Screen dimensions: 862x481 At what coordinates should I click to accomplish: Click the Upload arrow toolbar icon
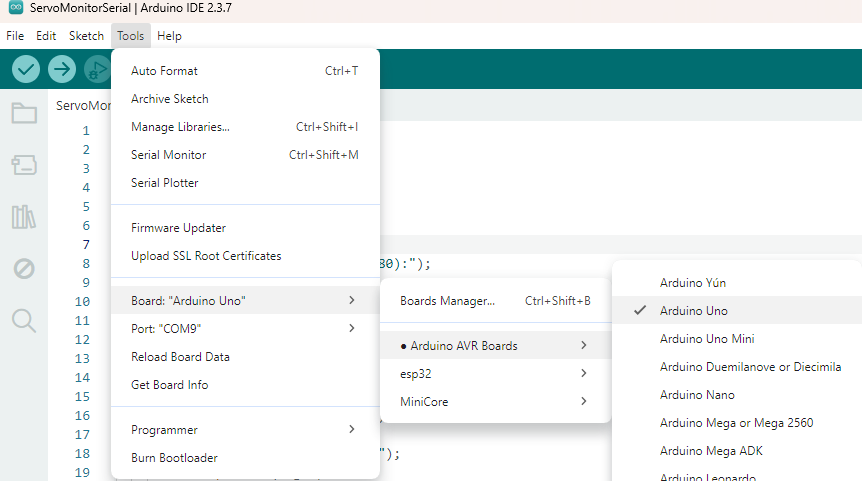[x=62, y=69]
